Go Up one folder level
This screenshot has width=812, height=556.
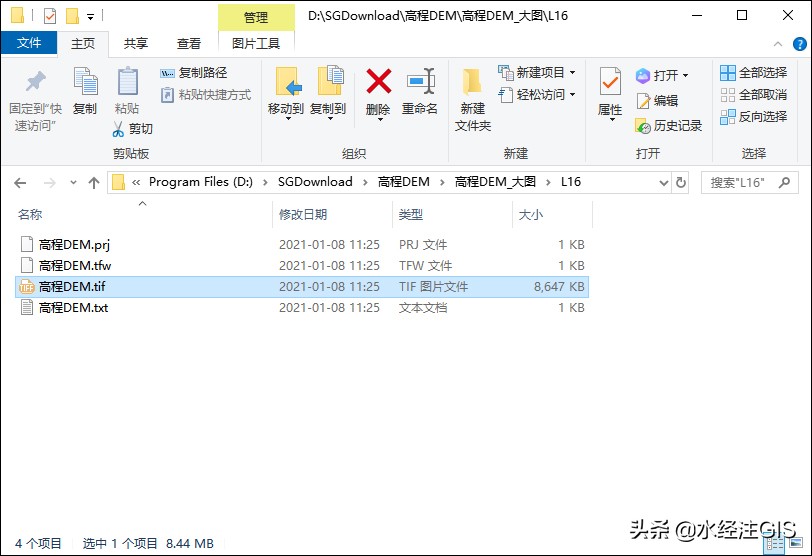[x=94, y=183]
